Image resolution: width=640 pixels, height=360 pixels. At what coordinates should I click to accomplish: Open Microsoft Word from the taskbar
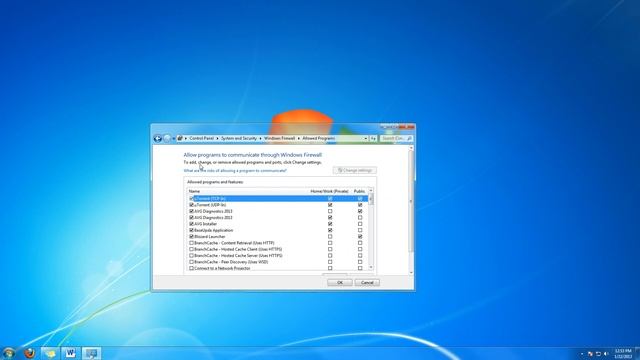click(70, 353)
